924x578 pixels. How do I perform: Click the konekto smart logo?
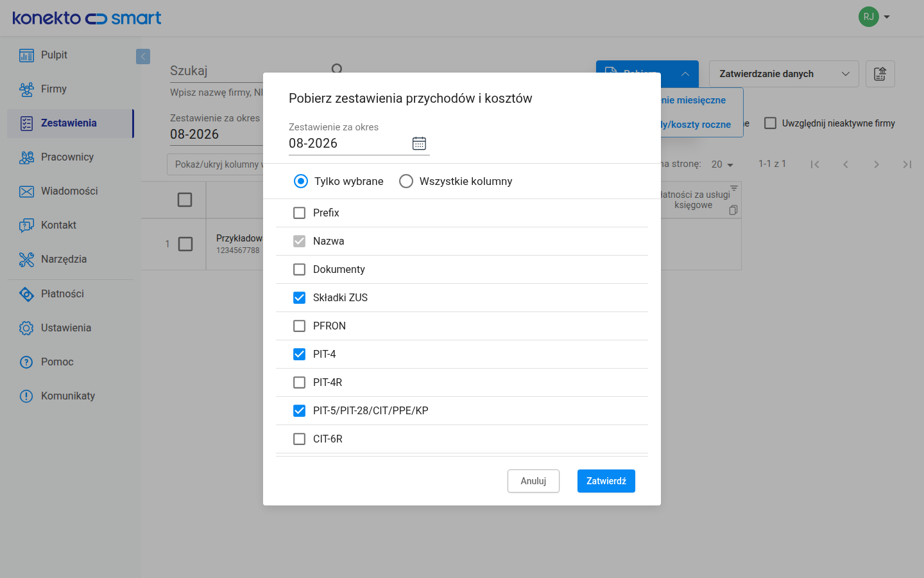(87, 18)
